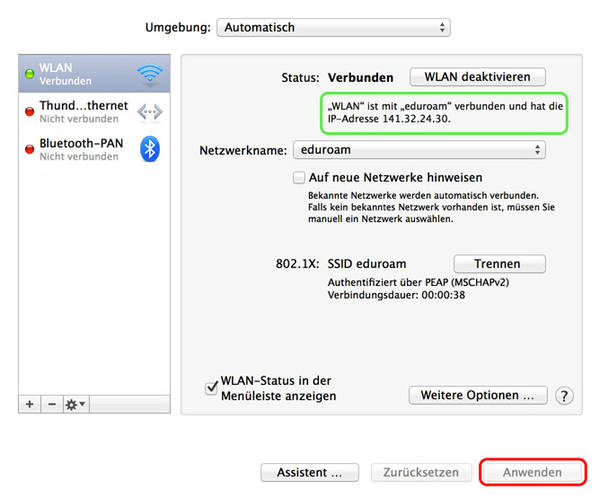The height and width of the screenshot is (499, 600).
Task: Click the IP address text 141.32.24.30
Action: [x=416, y=119]
